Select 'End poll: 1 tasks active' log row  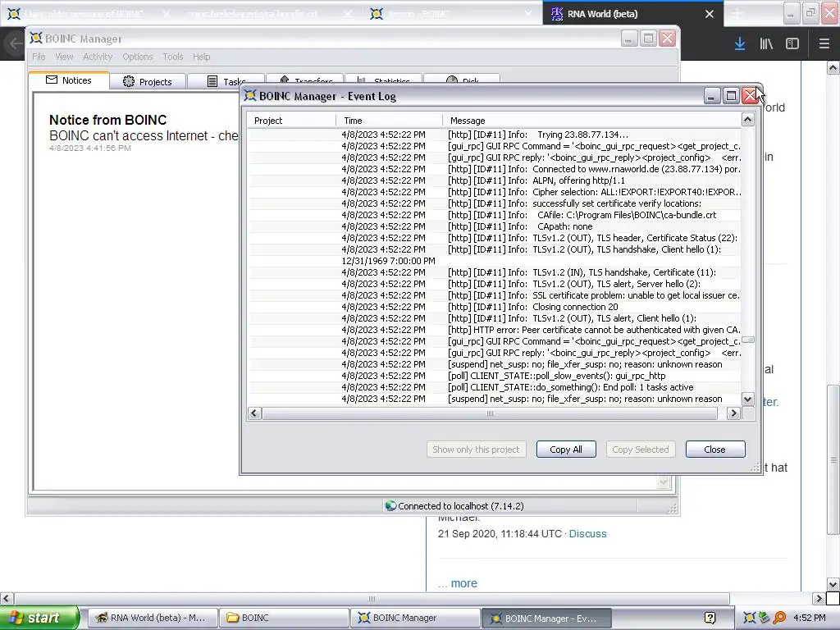tap(495, 387)
